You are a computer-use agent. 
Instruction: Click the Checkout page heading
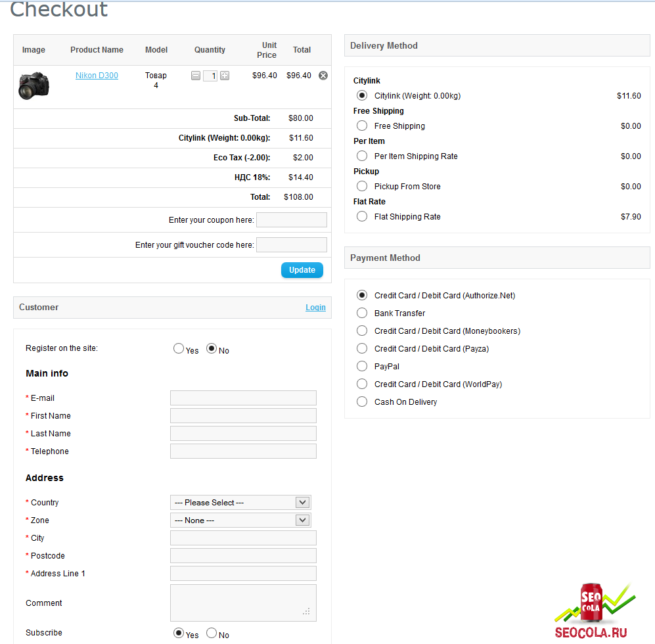59,9
